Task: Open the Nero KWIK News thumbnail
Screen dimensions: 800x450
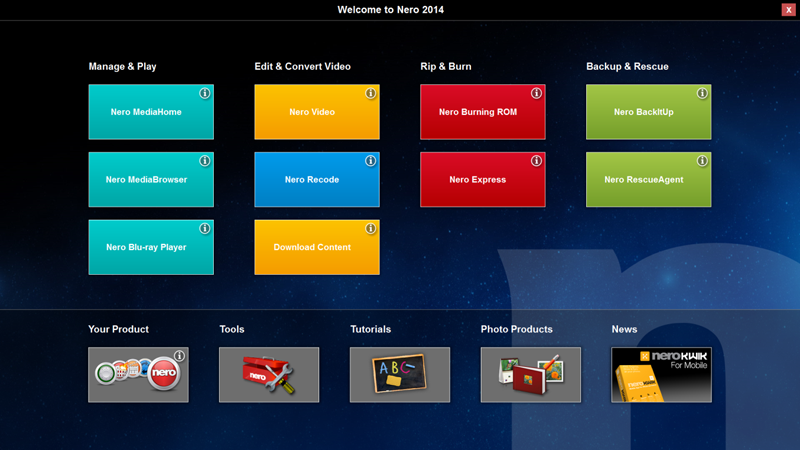Action: [661, 375]
